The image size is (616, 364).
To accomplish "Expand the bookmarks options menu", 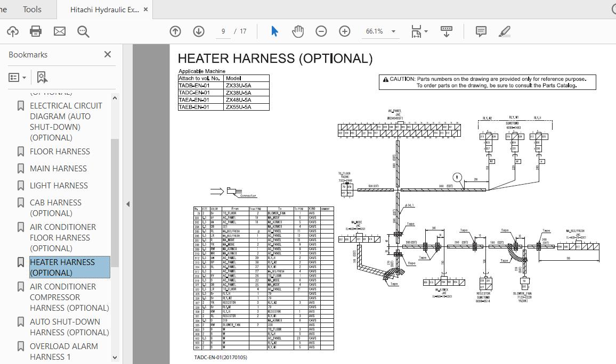I will [x=18, y=77].
